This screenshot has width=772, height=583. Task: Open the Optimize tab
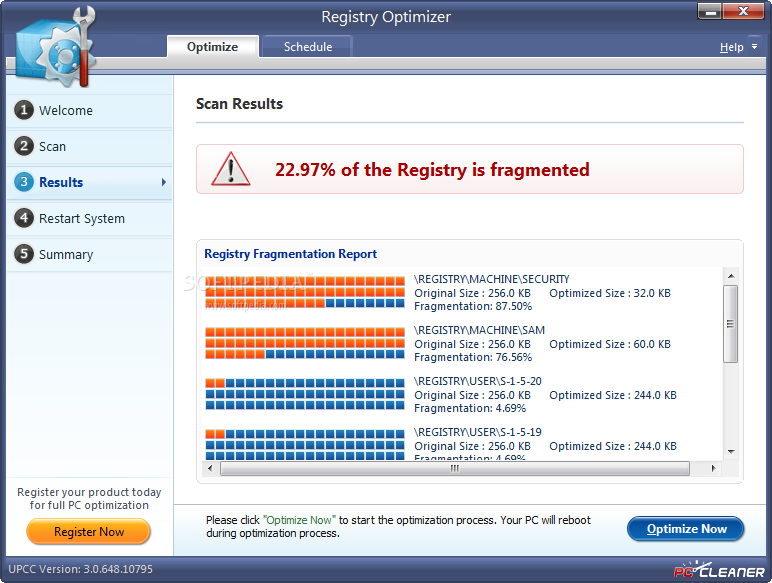[213, 47]
